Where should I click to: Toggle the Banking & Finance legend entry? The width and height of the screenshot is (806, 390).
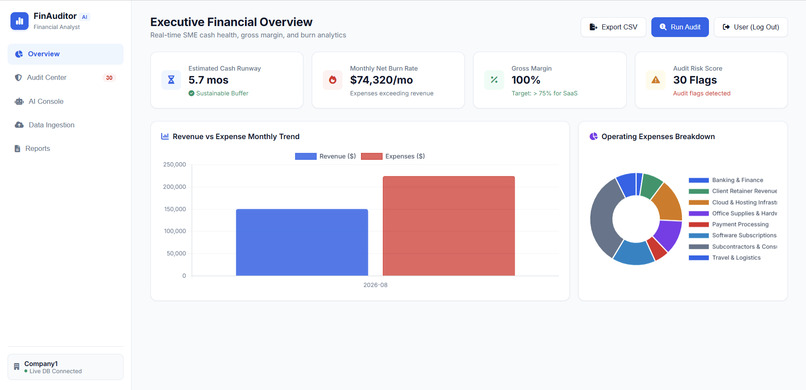726,180
